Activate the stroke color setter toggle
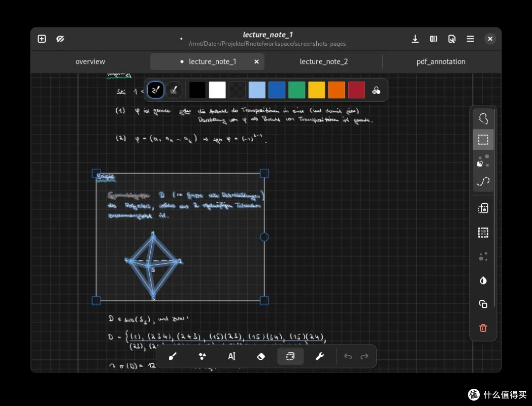This screenshot has height=406, width=532. pyautogui.click(x=156, y=90)
